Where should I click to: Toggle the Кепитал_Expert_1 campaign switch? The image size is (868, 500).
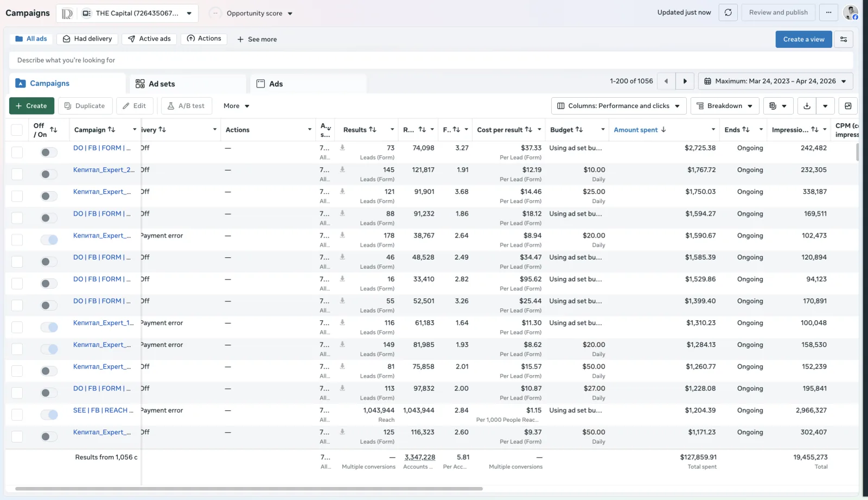(49, 327)
